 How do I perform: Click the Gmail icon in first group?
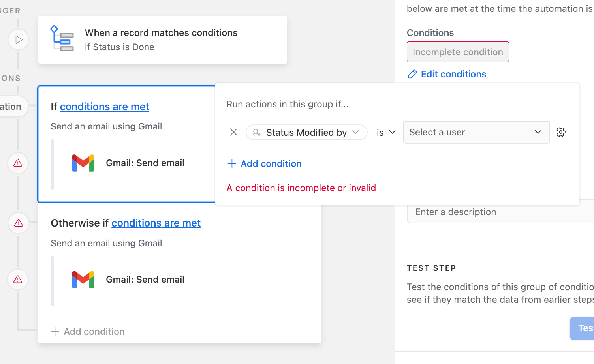point(83,163)
